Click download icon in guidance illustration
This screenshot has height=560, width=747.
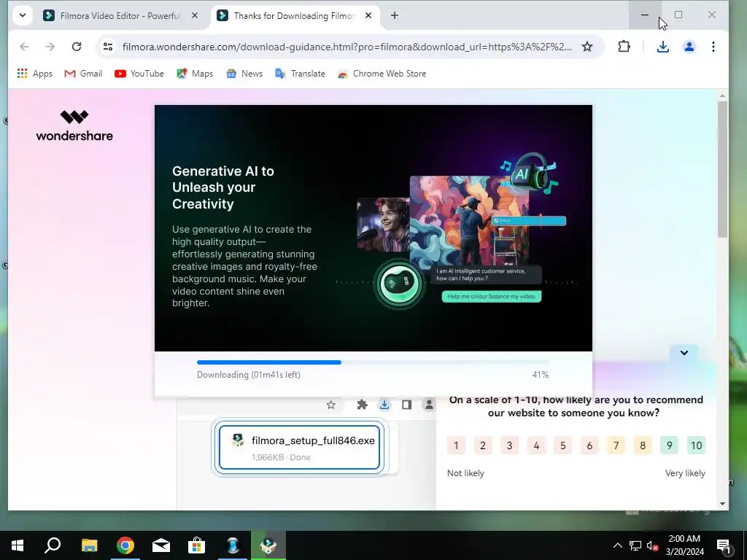pyautogui.click(x=384, y=405)
